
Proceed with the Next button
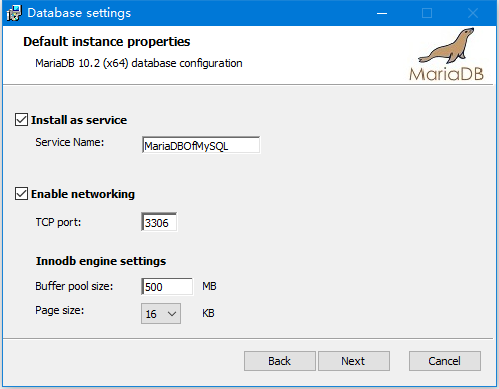[x=354, y=361]
